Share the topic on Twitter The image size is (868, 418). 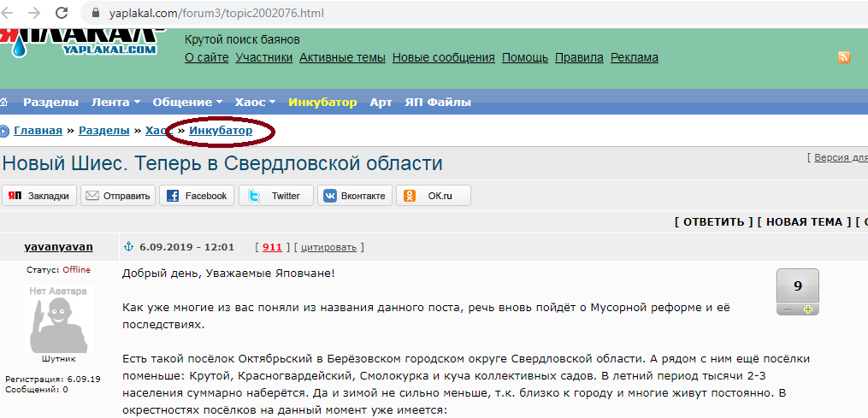point(276,196)
